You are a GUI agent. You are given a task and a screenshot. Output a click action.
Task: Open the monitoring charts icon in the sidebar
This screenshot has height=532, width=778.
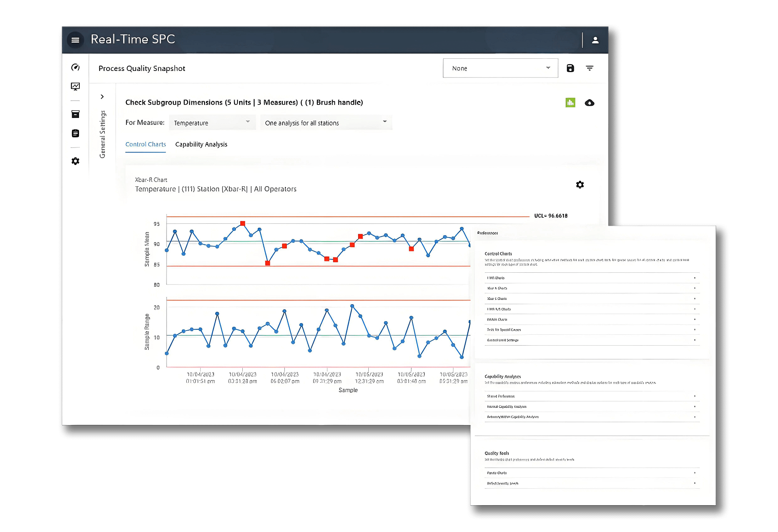75,86
